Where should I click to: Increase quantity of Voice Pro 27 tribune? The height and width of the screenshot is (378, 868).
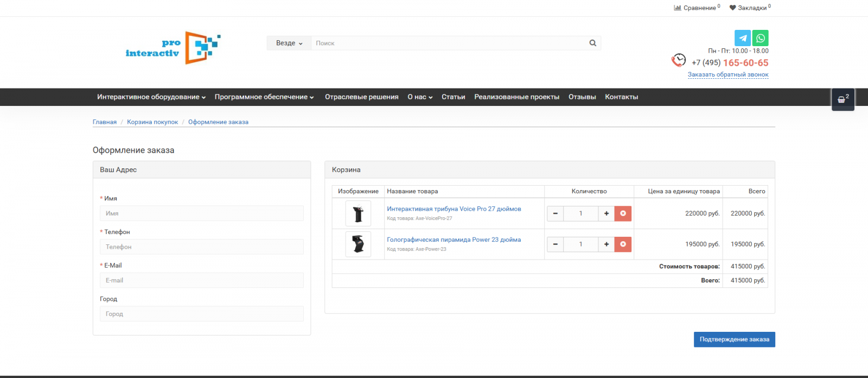pos(606,213)
